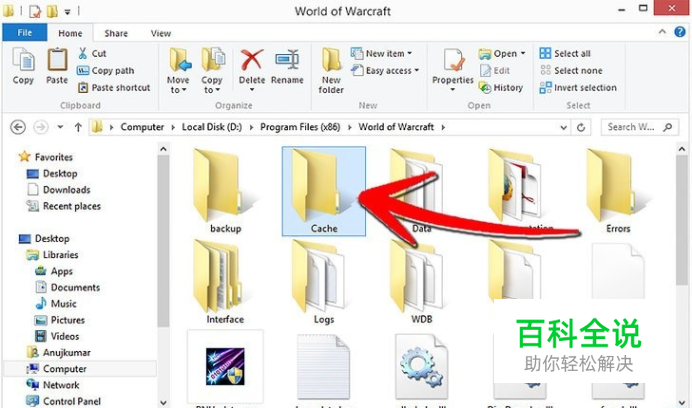
Task: Select the Logs folder
Action: [x=323, y=282]
